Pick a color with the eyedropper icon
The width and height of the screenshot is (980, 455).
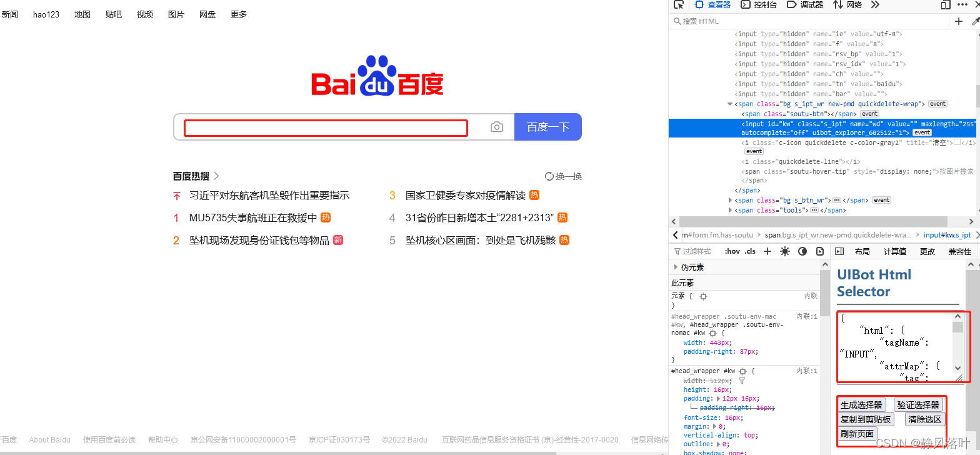click(x=976, y=21)
